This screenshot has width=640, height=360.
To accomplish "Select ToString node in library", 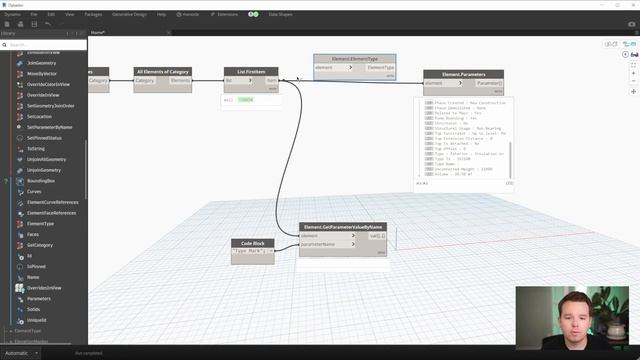I will 36,149.
